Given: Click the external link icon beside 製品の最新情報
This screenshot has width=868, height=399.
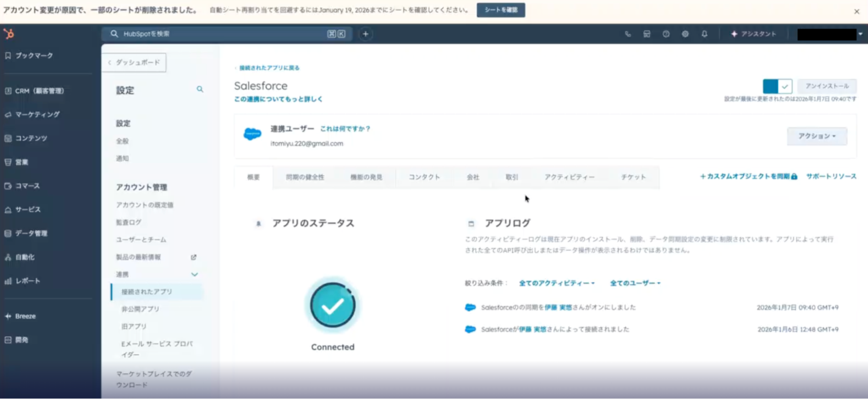Looking at the screenshot, I should pos(194,257).
